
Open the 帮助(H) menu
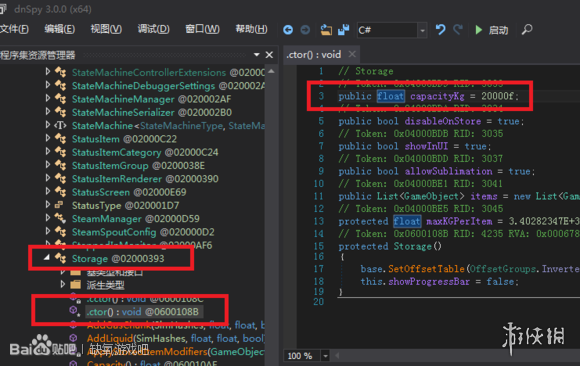coord(252,29)
